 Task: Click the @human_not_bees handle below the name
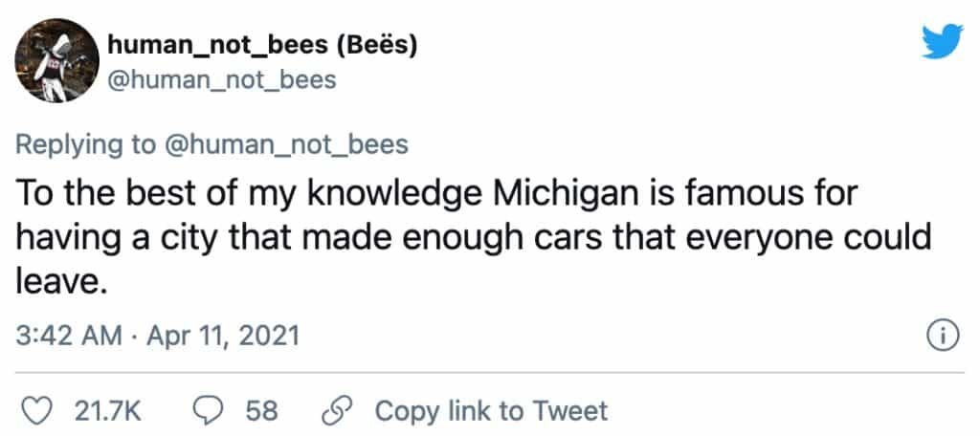(223, 79)
